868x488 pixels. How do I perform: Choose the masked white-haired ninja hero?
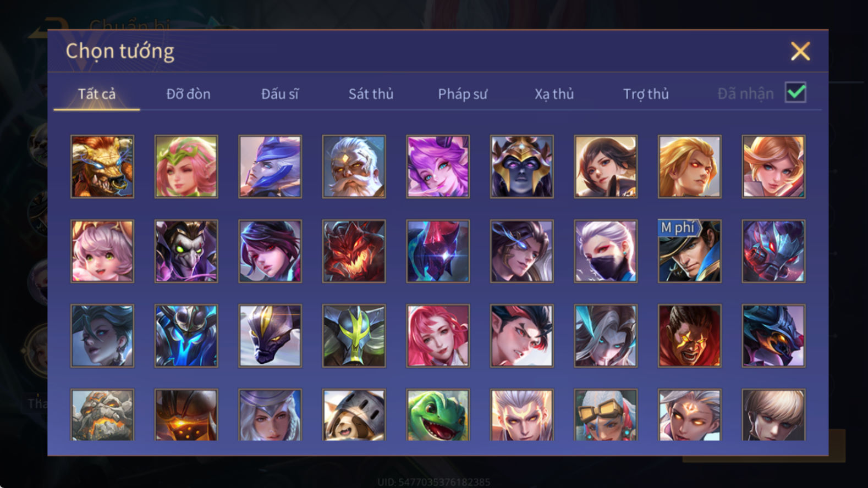coord(606,251)
